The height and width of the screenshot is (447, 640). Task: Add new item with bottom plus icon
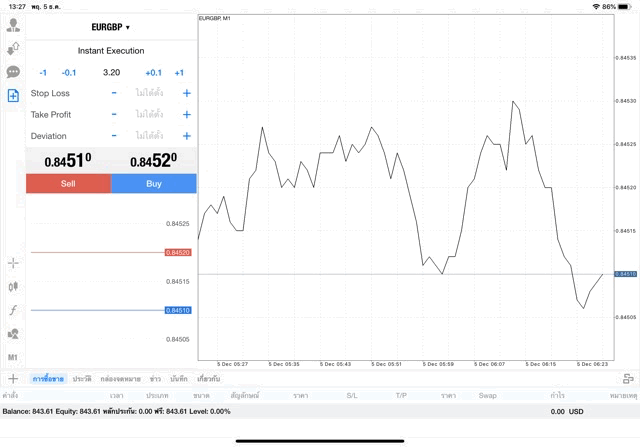[13, 379]
